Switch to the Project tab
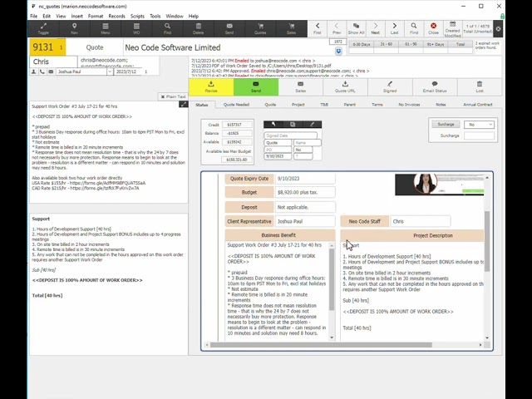The image size is (532, 399). point(298,105)
